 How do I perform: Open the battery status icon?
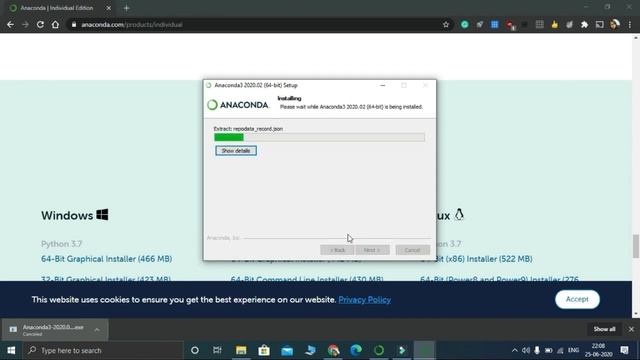tap(548, 350)
